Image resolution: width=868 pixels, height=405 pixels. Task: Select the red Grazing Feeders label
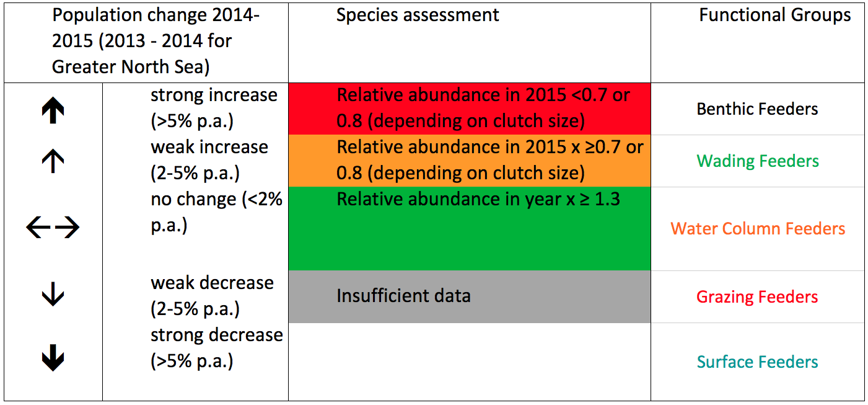pyautogui.click(x=757, y=297)
